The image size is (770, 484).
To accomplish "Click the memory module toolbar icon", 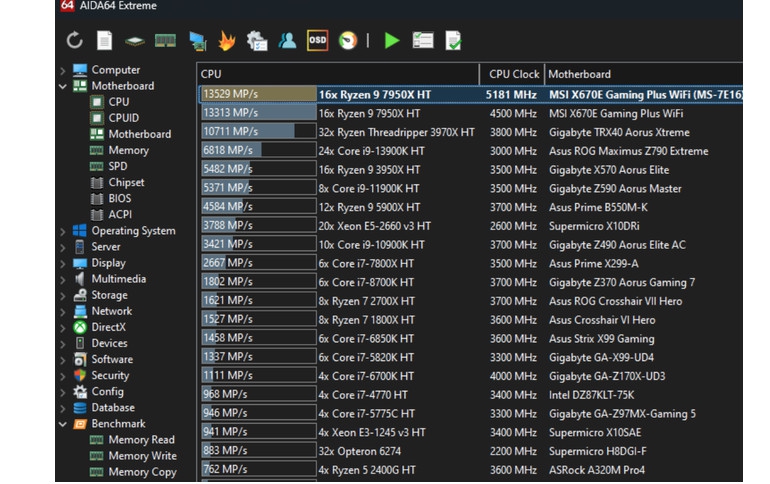I will coord(165,41).
